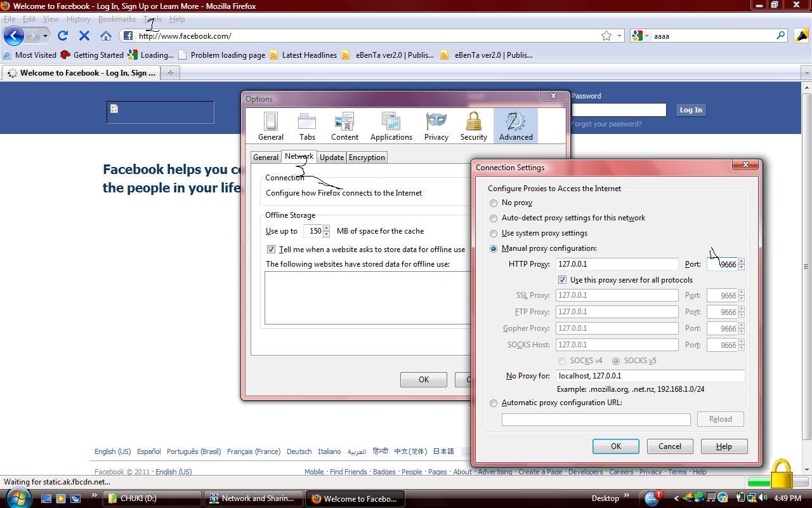Open the Privacy options panel
This screenshot has height=508, width=812.
tap(436, 126)
